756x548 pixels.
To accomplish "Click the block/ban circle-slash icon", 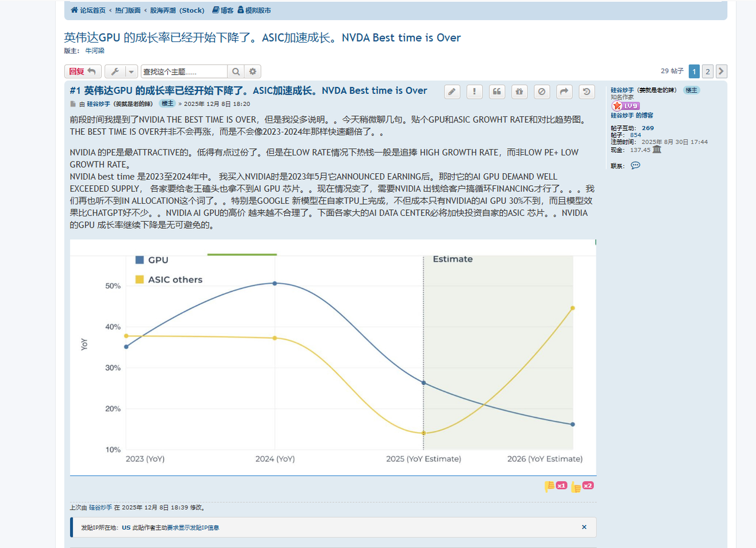I will (542, 92).
